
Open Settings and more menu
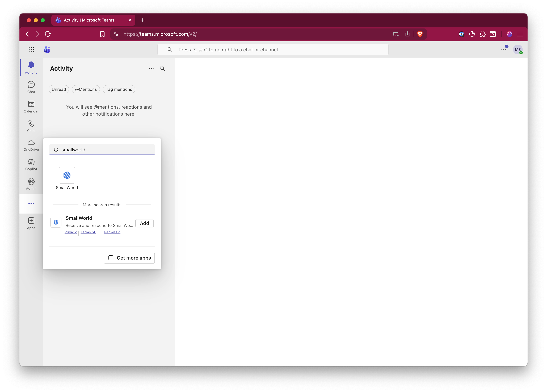(x=503, y=50)
